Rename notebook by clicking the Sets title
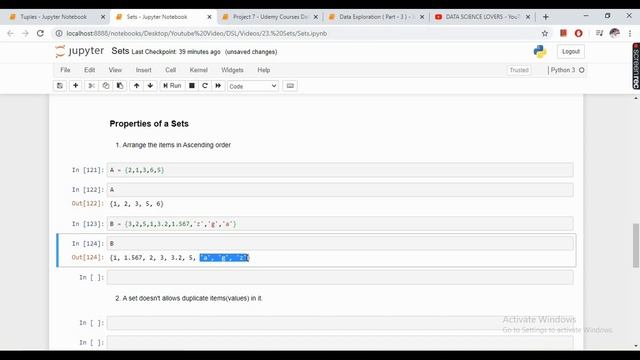This screenshot has width=640, height=360. click(120, 51)
